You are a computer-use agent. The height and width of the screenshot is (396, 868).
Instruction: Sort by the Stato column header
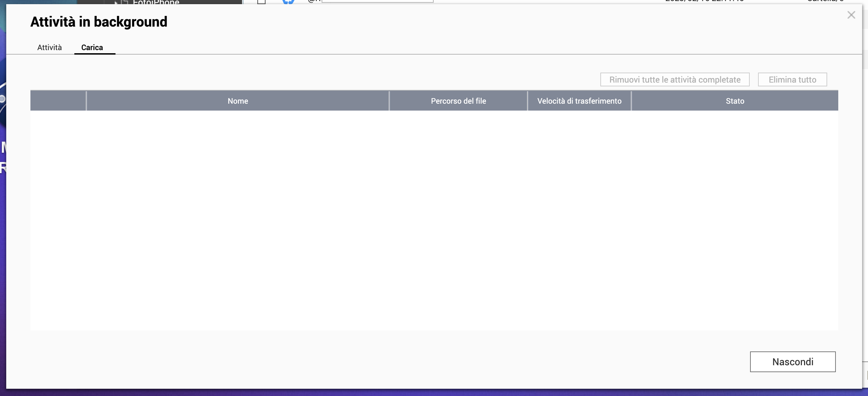tap(735, 101)
